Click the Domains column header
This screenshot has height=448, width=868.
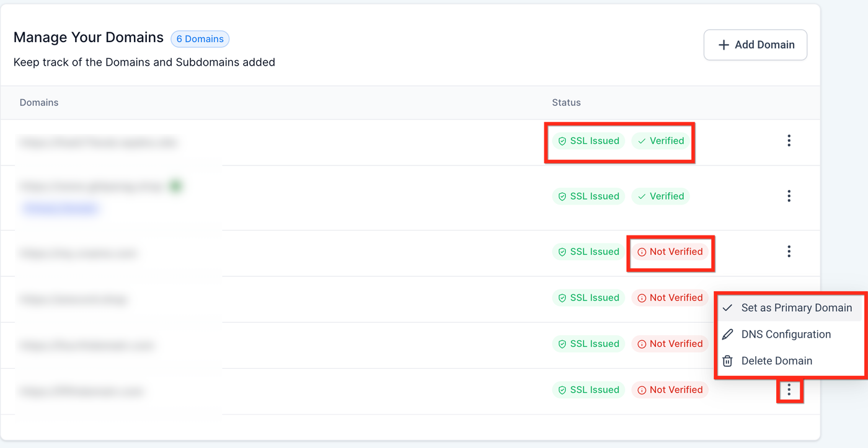(x=39, y=102)
